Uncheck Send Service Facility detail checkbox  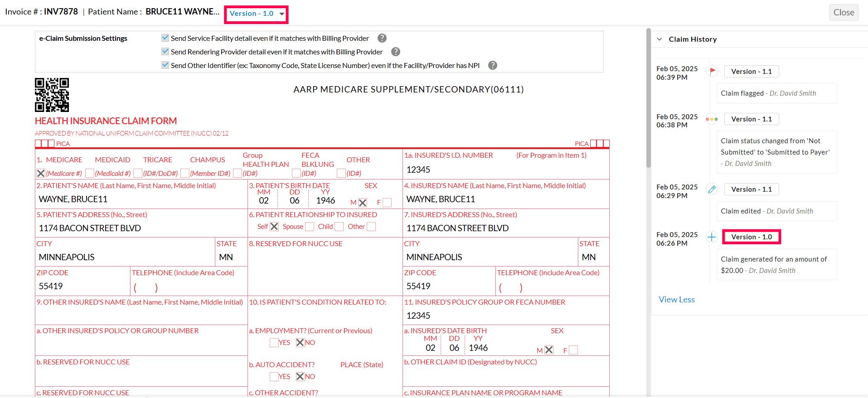click(x=165, y=38)
